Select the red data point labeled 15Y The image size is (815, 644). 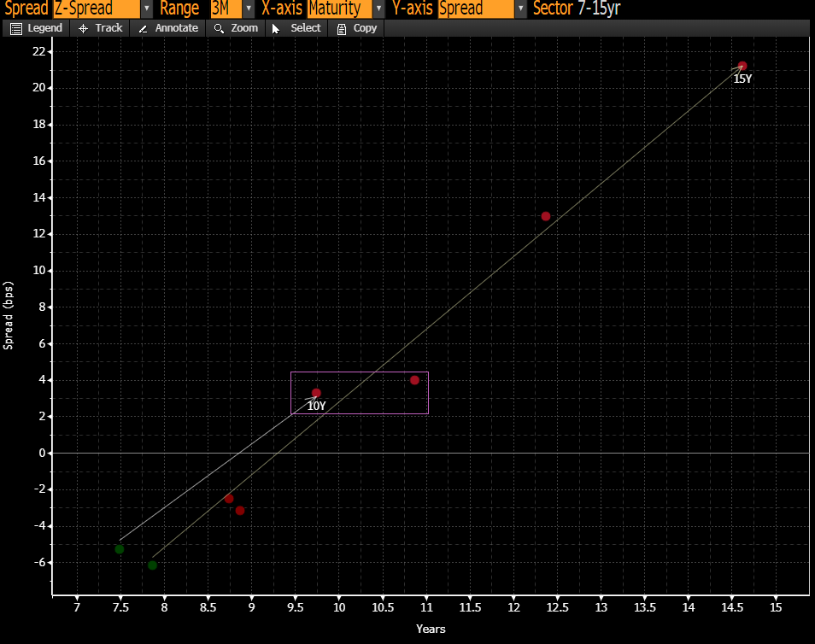[742, 66]
